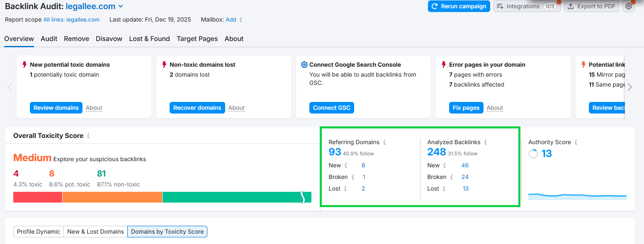Screen dimensions: 644x244
Task: Click the Authority Score trend chart
Action: [x=577, y=196]
